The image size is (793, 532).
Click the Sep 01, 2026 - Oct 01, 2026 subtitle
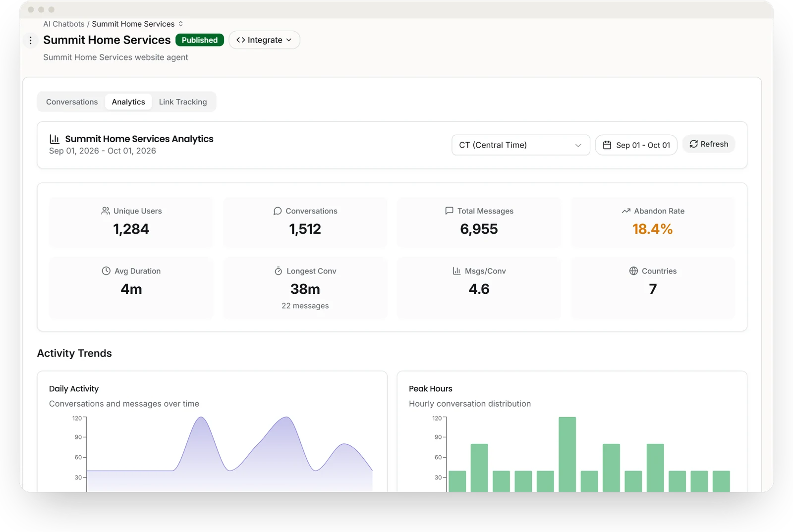click(103, 151)
